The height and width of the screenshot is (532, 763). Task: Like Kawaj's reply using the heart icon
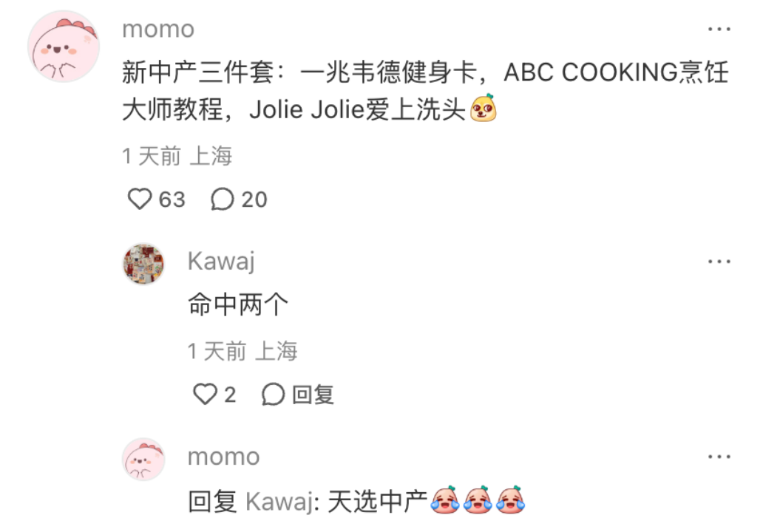tap(205, 394)
